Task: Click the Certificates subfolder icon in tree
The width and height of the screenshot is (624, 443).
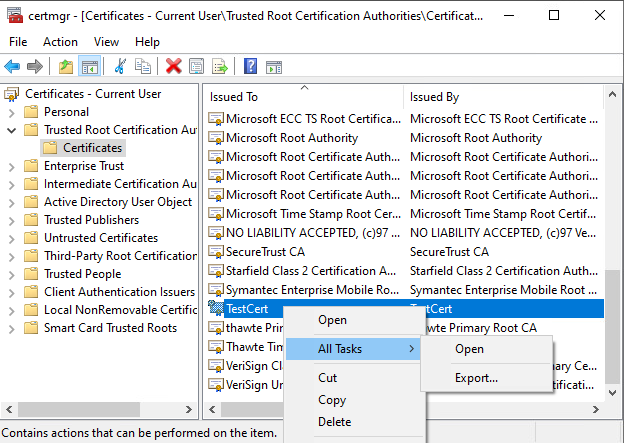Action: pyautogui.click(x=50, y=148)
